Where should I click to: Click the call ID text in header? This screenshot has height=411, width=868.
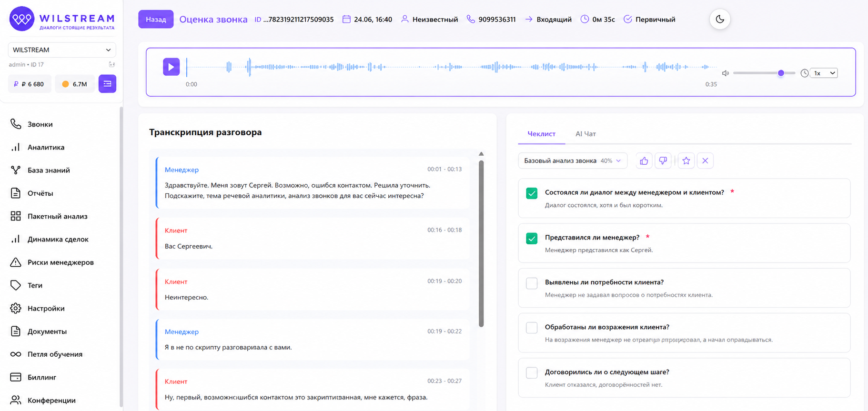pos(294,20)
